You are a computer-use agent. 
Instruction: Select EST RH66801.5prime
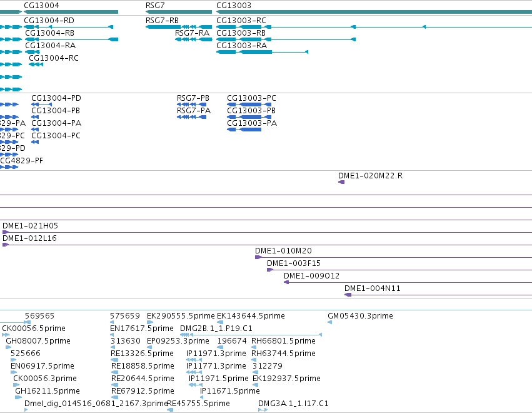coord(283,341)
